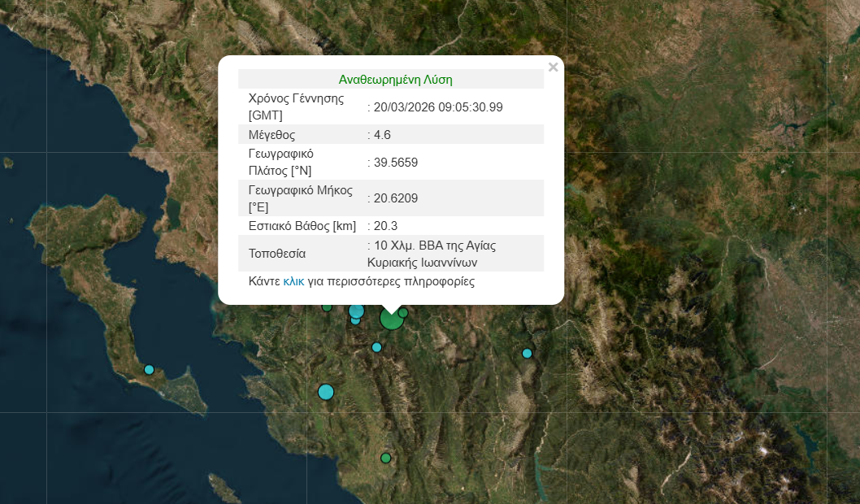Click the isolated cyan marker far east

pos(527,353)
